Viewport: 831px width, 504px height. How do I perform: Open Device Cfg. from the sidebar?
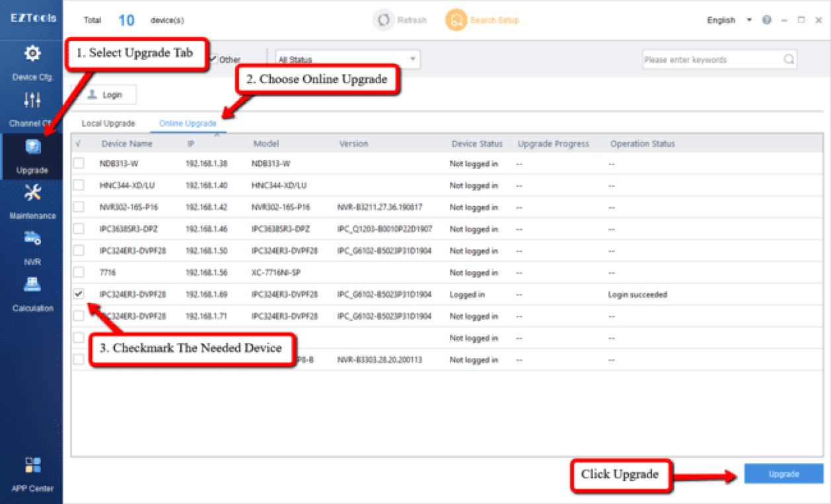click(x=32, y=63)
